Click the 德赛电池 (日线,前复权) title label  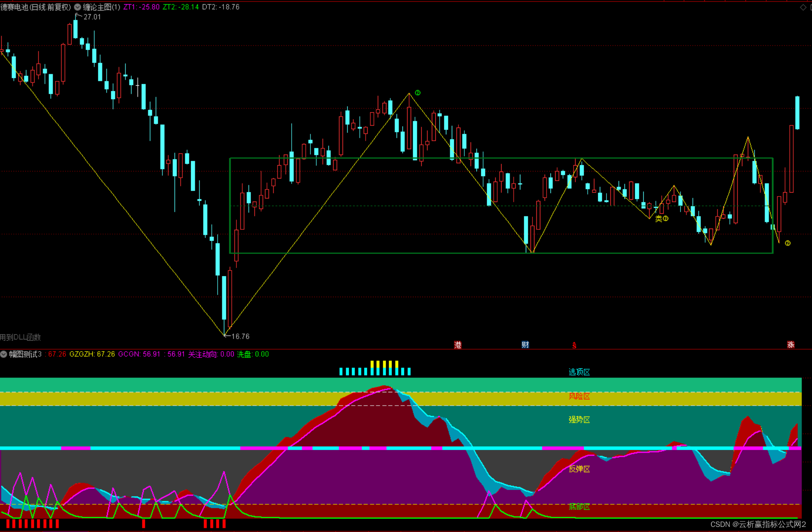coord(36,7)
